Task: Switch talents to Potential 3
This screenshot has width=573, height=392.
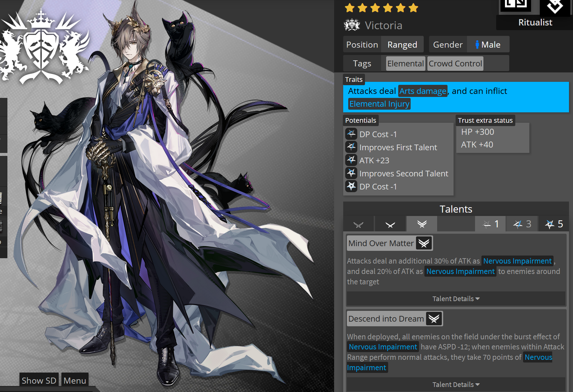Action: click(x=522, y=224)
